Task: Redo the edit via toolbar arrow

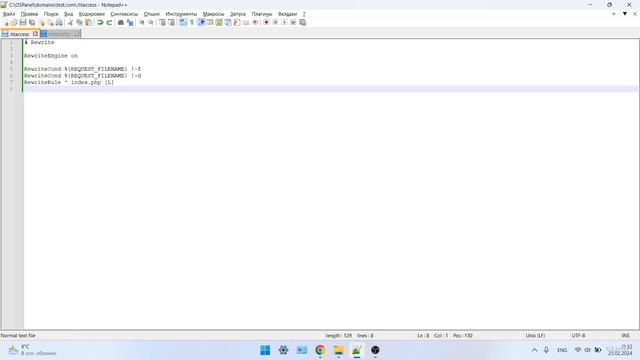Action: 109,22
